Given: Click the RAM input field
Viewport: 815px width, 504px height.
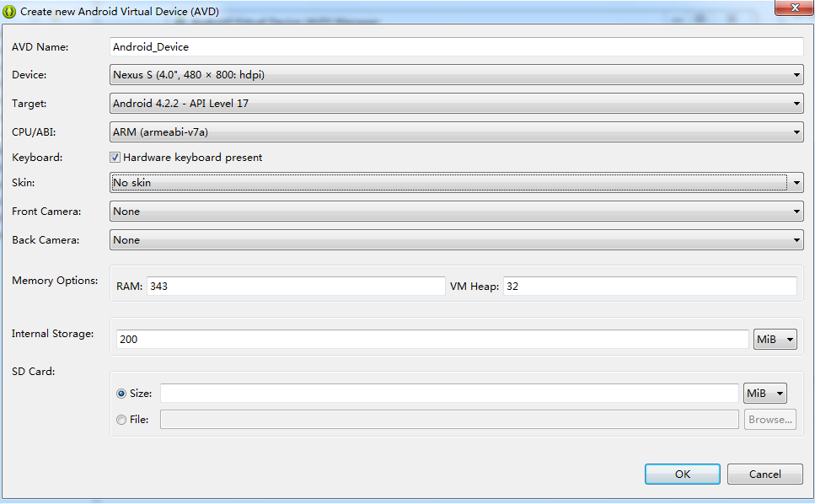Looking at the screenshot, I should point(296,287).
